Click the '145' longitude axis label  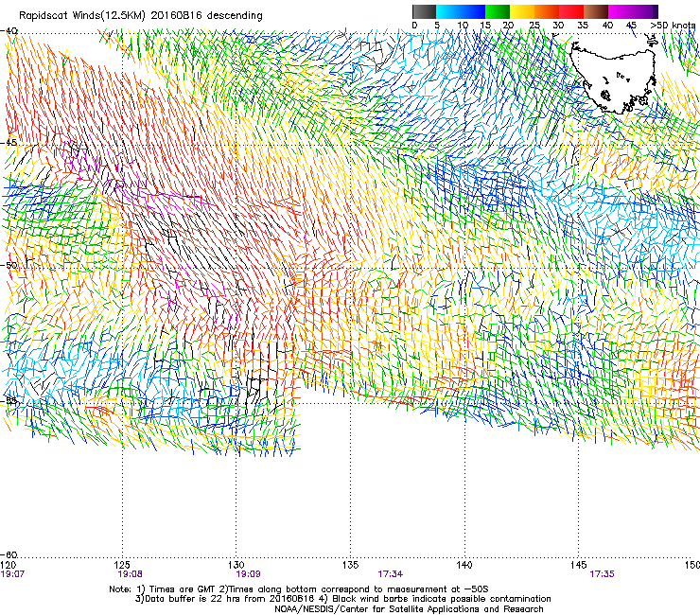pos(578,565)
